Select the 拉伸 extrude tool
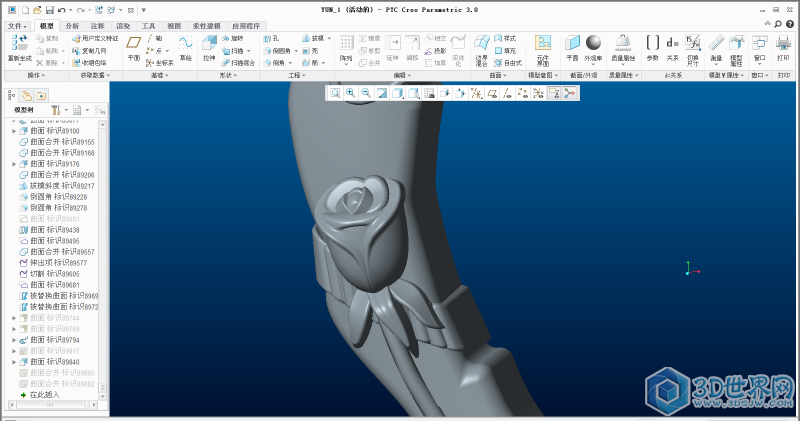The height and width of the screenshot is (421, 800). [209, 49]
